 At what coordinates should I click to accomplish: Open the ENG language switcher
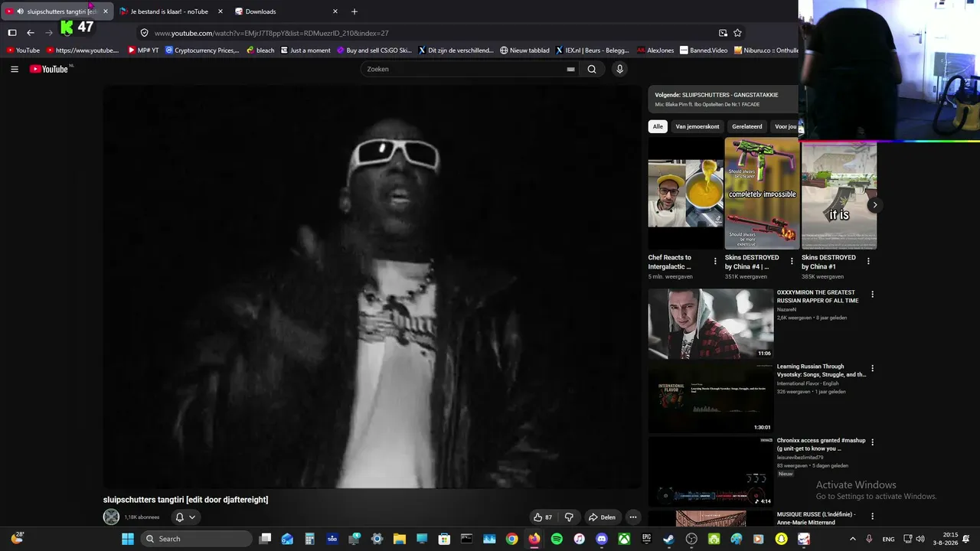click(x=888, y=539)
